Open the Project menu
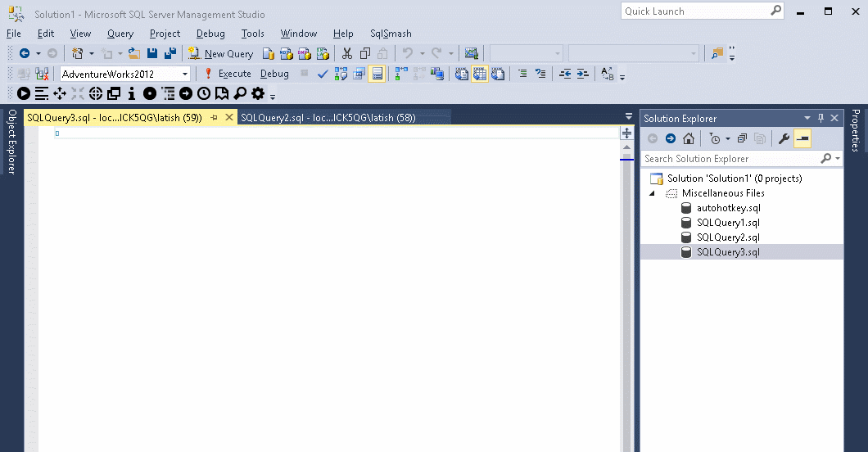Viewport: 868px width, 452px height. (165, 34)
